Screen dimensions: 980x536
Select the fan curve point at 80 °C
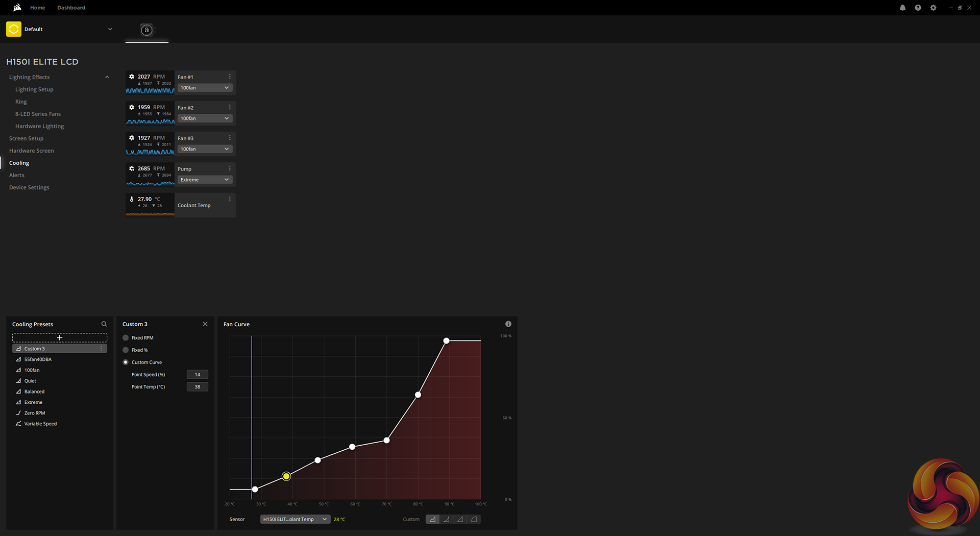(x=418, y=395)
